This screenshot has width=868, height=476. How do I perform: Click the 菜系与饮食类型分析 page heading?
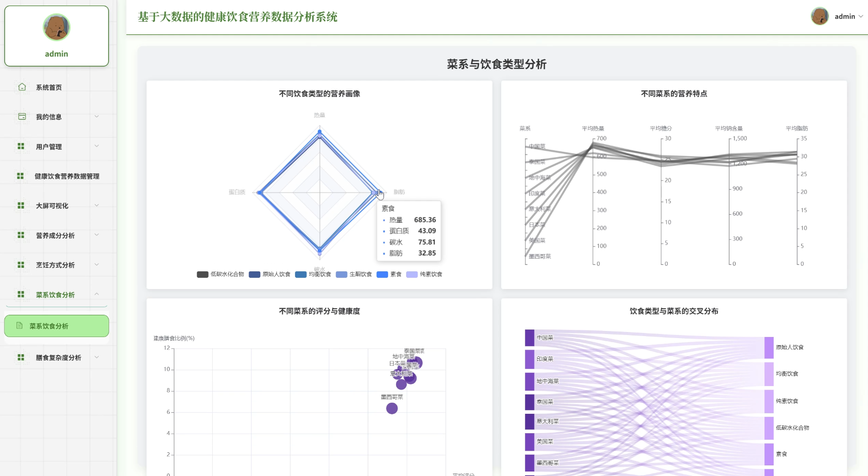[497, 64]
